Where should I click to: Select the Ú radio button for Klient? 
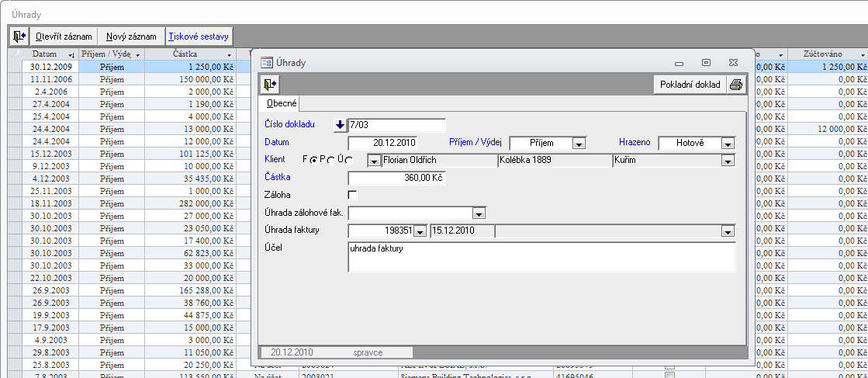click(x=349, y=160)
